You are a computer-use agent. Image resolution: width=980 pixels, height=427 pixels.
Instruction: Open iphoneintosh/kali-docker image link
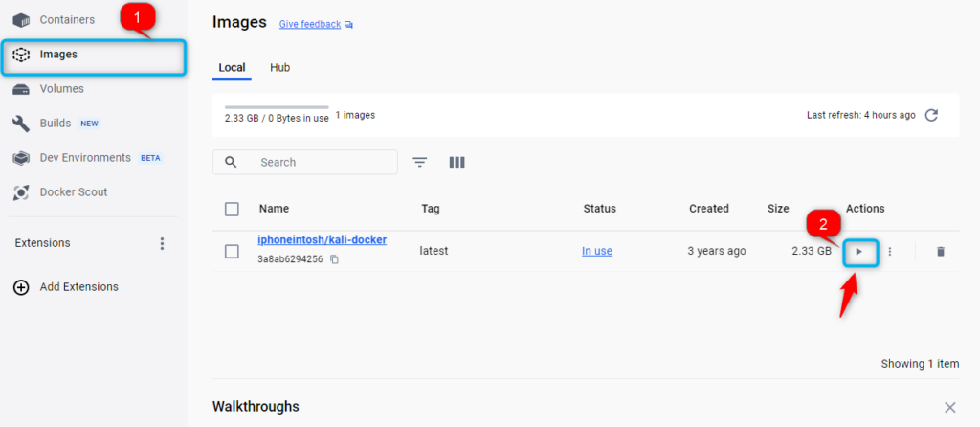pos(322,240)
